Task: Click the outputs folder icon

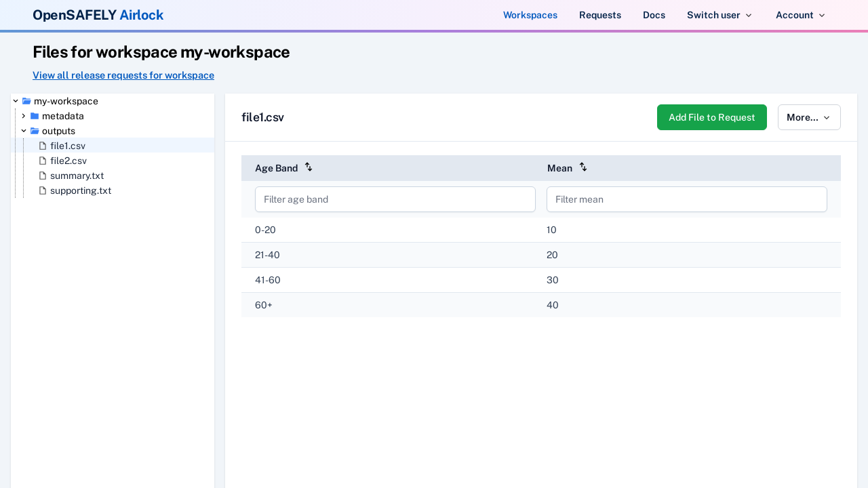Action: point(35,131)
